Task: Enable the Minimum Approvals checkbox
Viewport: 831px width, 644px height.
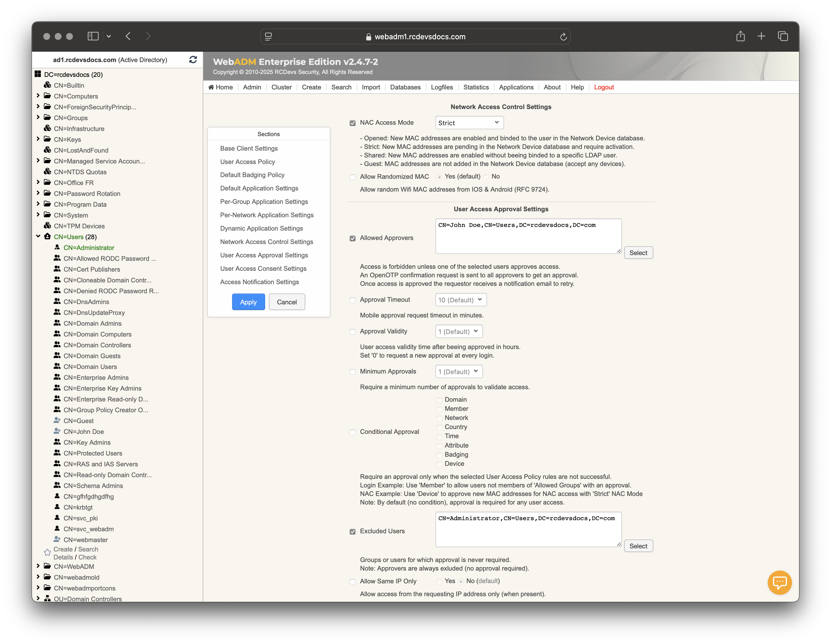Action: 352,372
